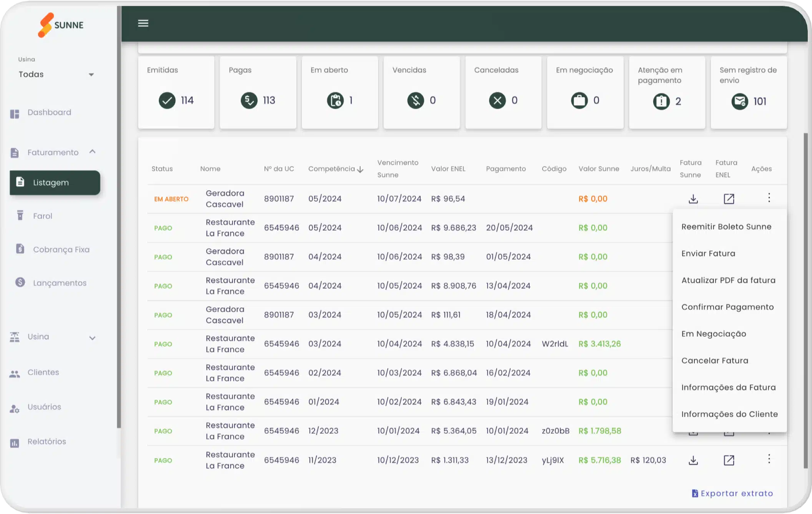This screenshot has height=514, width=812.
Task: Click the sidebar vertical scrollbar
Action: coord(119,216)
